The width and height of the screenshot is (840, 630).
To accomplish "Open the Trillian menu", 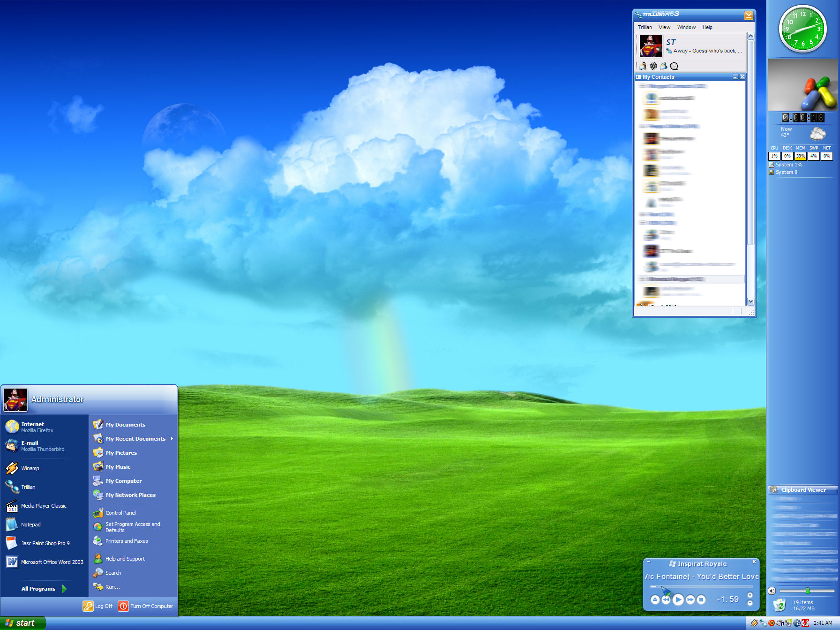I will [645, 27].
